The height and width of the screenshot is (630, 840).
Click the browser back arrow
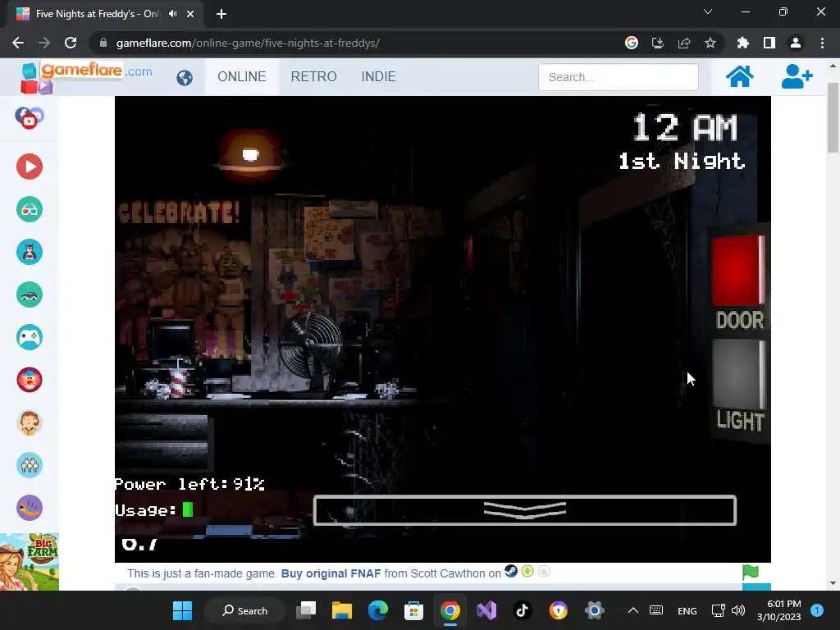[x=18, y=43]
